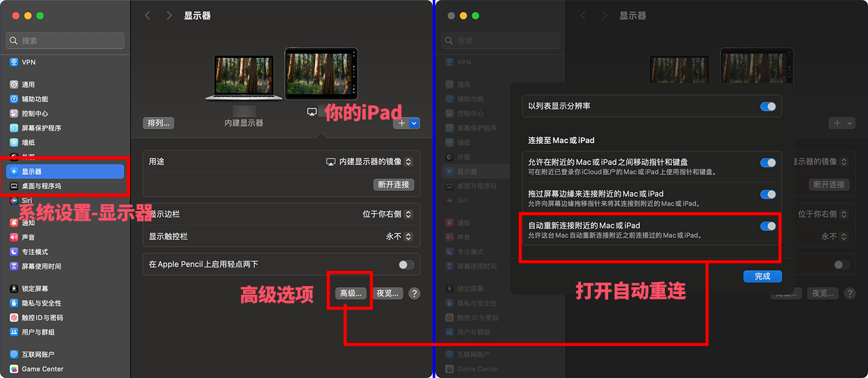Viewport: 868px width, 378px height.
Task: Toggle 在 Apple Pencil 上启用轻点两下 switch
Action: (x=406, y=264)
